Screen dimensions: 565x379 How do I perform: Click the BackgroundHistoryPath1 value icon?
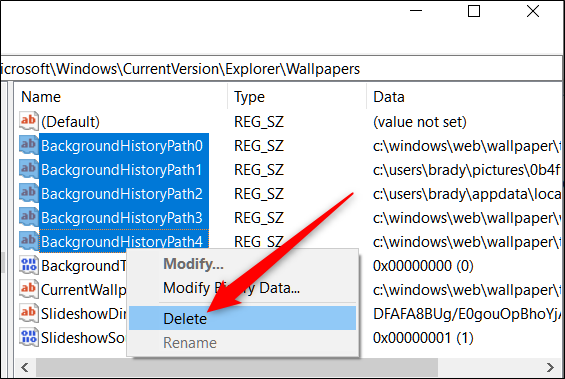coord(28,169)
